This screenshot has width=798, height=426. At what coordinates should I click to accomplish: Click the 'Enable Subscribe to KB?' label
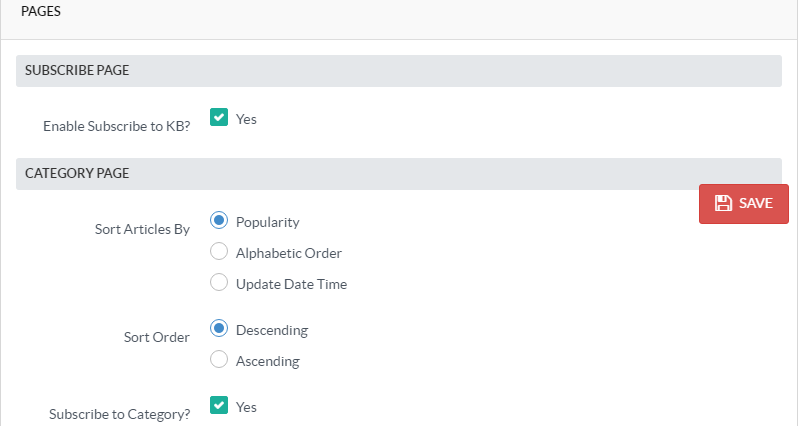(116, 127)
